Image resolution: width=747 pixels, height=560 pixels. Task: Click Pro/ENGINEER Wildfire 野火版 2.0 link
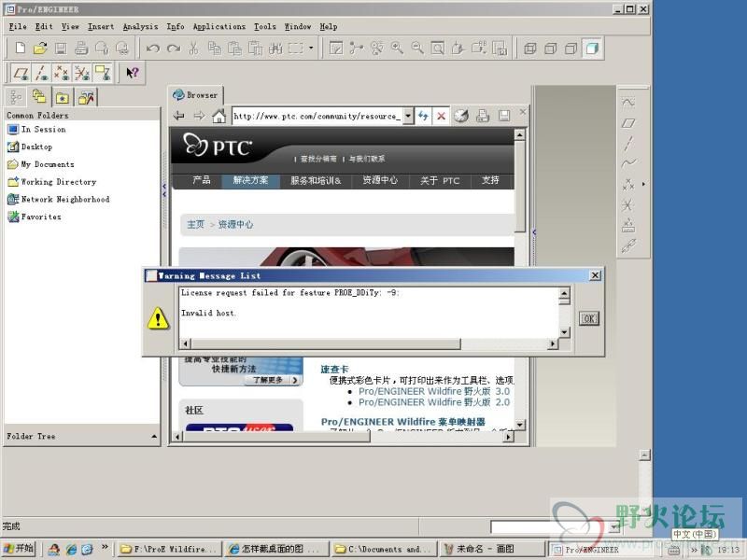pyautogui.click(x=434, y=402)
